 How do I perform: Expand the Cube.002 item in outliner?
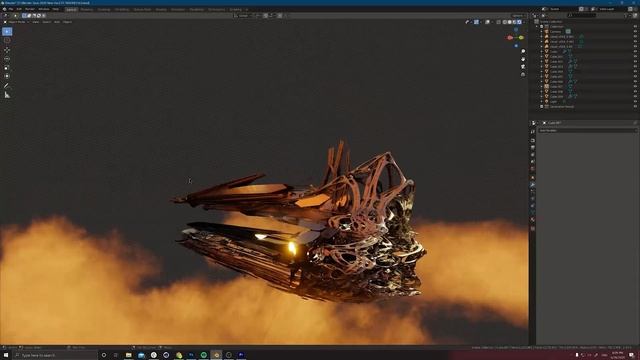[542, 62]
